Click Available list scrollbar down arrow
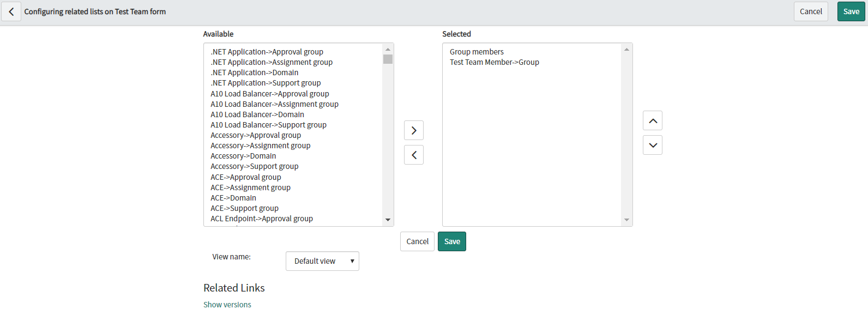 388,220
